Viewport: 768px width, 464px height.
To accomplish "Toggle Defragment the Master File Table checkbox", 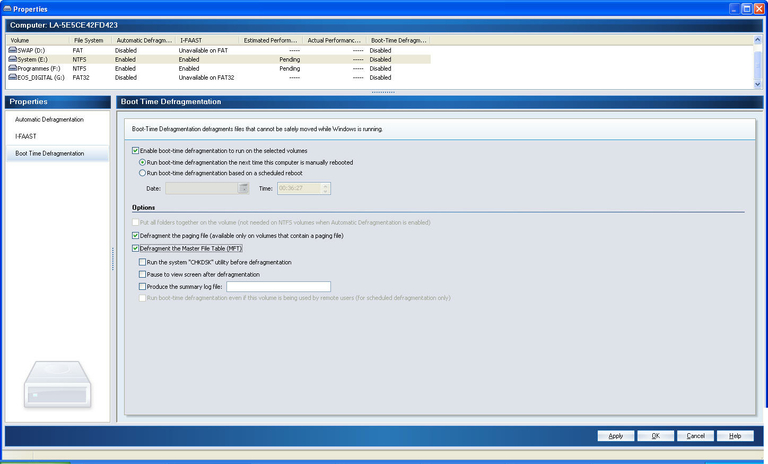I will pyautogui.click(x=136, y=248).
